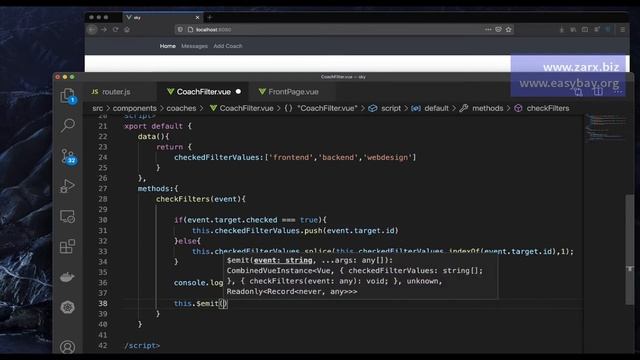The height and width of the screenshot is (360, 640).
Task: Open the Add Coach link in the web page
Action: 228,46
